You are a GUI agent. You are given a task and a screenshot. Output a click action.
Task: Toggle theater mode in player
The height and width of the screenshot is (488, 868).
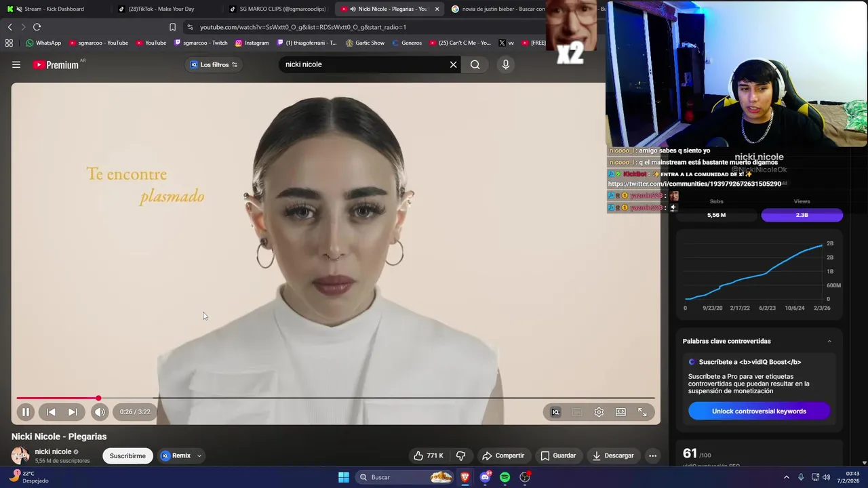[620, 412]
